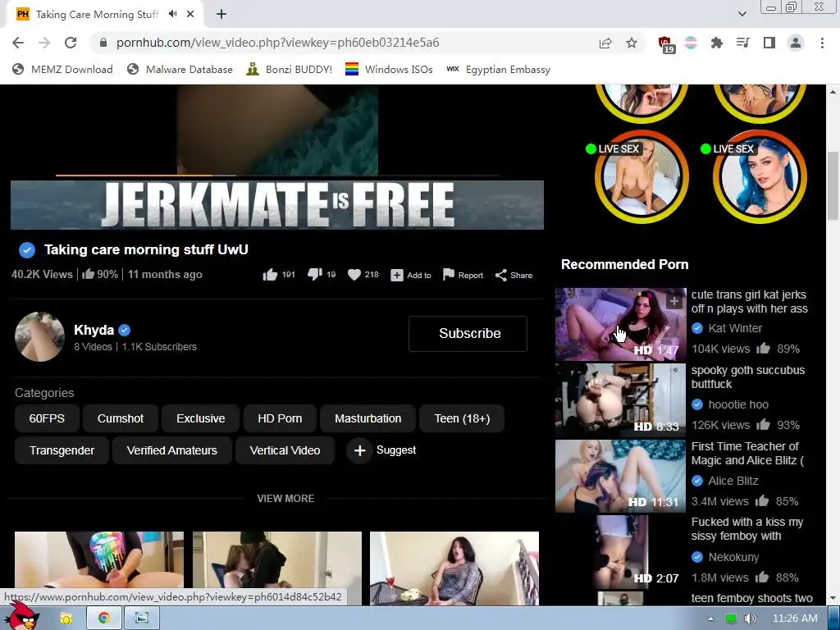840x630 pixels.
Task: Click the taskbar clock showing 11:26 AM
Action: click(795, 619)
